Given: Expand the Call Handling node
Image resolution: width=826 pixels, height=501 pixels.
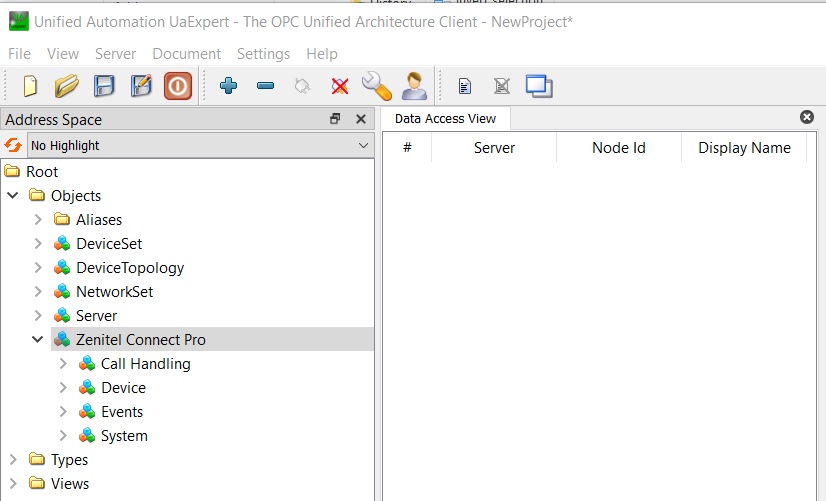Looking at the screenshot, I should (63, 364).
